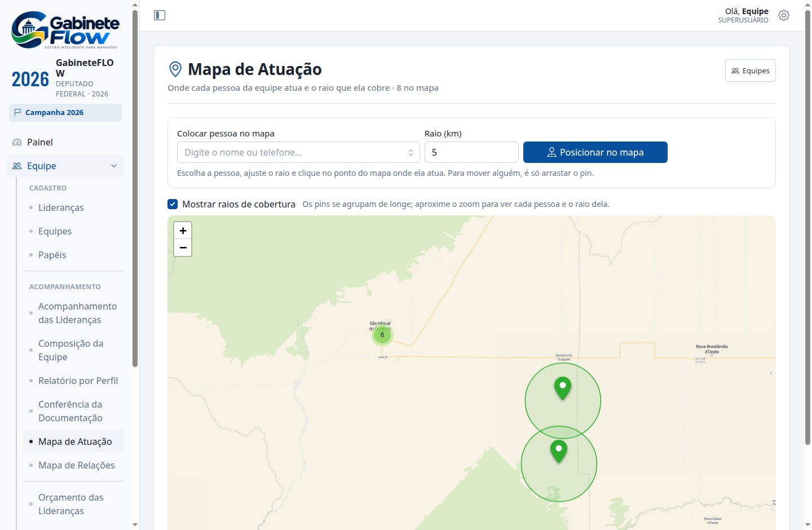Image resolution: width=812 pixels, height=530 pixels.
Task: Click the GabineteFlow logo
Action: click(x=65, y=30)
